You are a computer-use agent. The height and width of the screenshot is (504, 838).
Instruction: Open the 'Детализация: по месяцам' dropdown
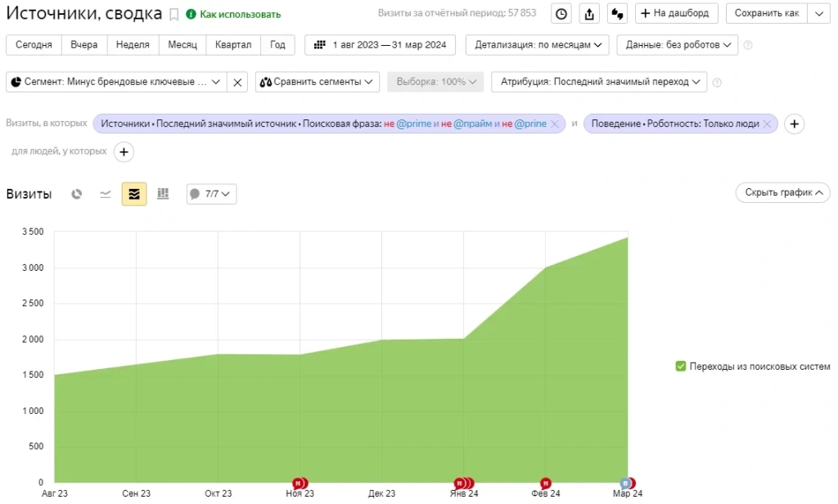(x=537, y=45)
